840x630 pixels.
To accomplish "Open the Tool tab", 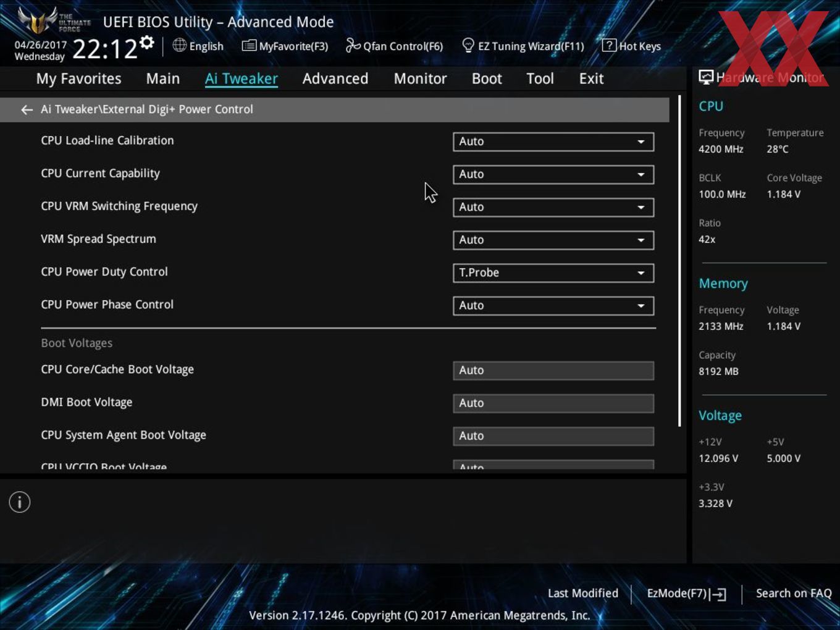I will click(540, 78).
